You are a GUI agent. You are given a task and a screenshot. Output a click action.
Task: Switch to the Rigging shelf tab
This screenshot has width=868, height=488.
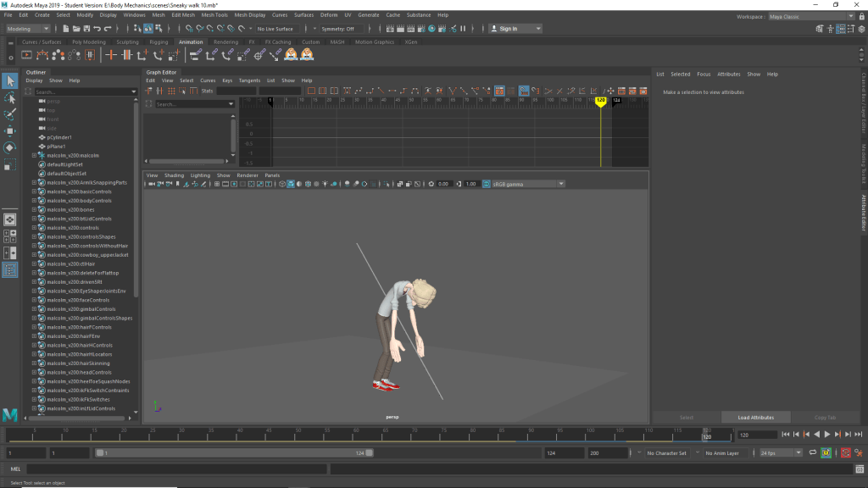(x=159, y=42)
